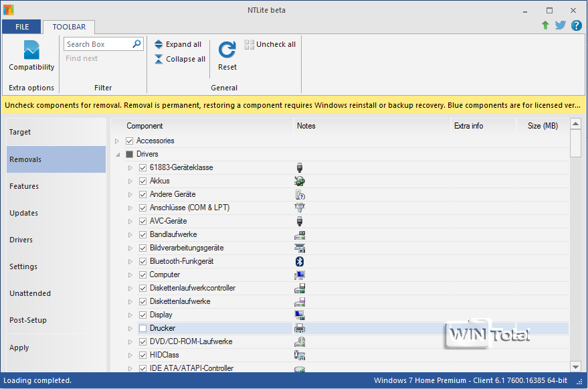This screenshot has height=389, width=588.
Task: Click the Reset icon
Action: [x=227, y=51]
